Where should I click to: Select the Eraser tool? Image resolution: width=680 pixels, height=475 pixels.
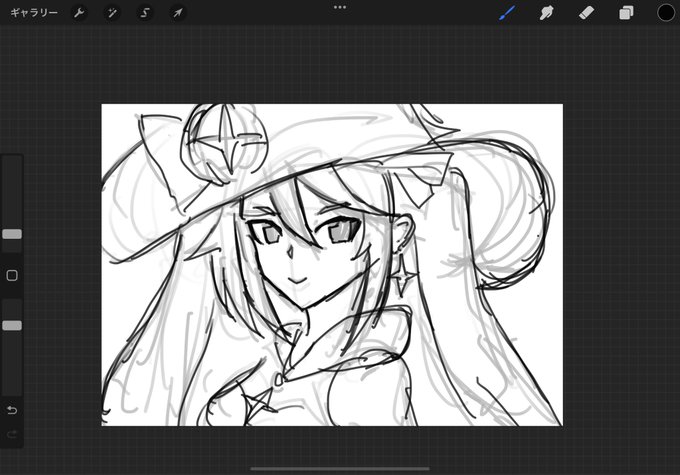click(x=586, y=13)
